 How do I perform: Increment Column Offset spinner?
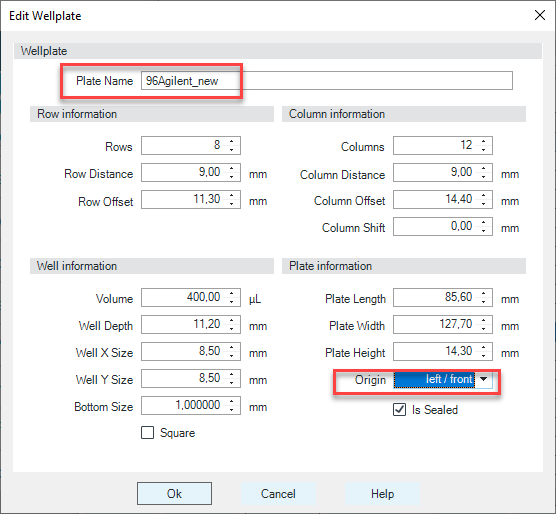click(484, 195)
